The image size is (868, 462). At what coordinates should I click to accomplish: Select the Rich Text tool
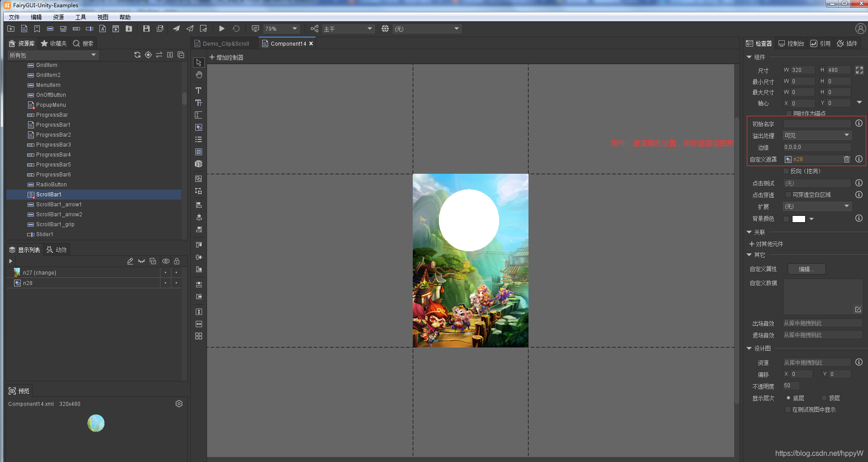click(x=198, y=103)
